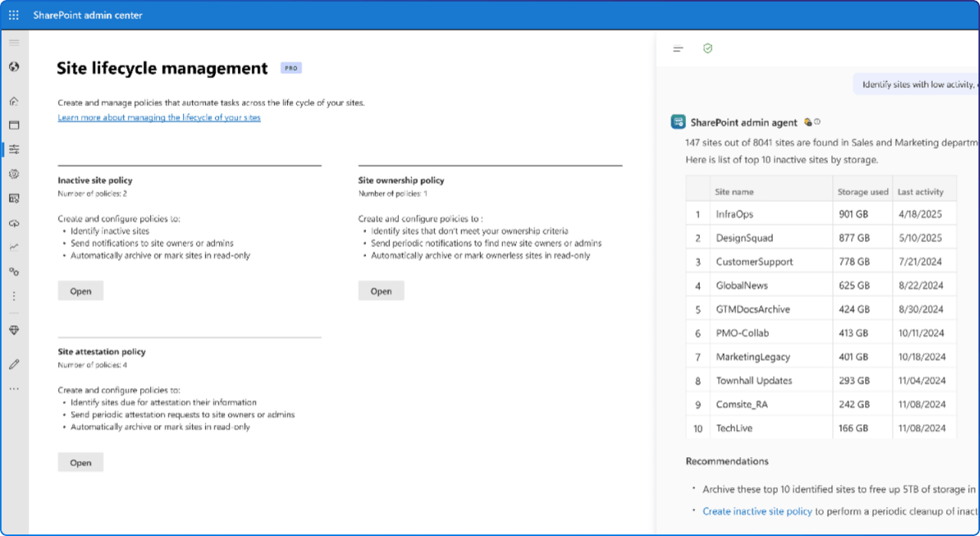
Task: Open the agent panel menu lines icon
Action: coord(678,49)
